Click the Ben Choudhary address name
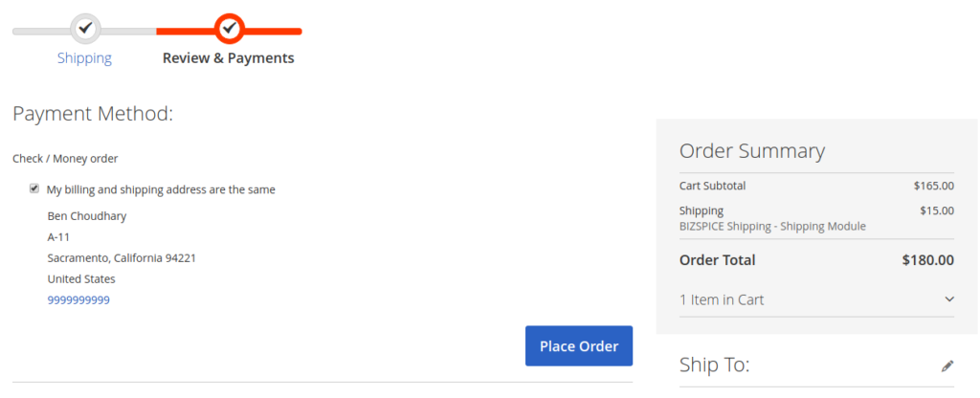Image resolution: width=980 pixels, height=398 pixels. click(x=87, y=217)
